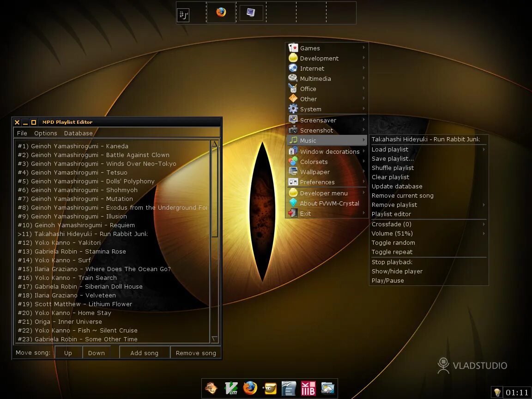Viewport: 532px width, 399px height.
Task: Click the 01:11 clock in the corner
Action: pos(517,393)
